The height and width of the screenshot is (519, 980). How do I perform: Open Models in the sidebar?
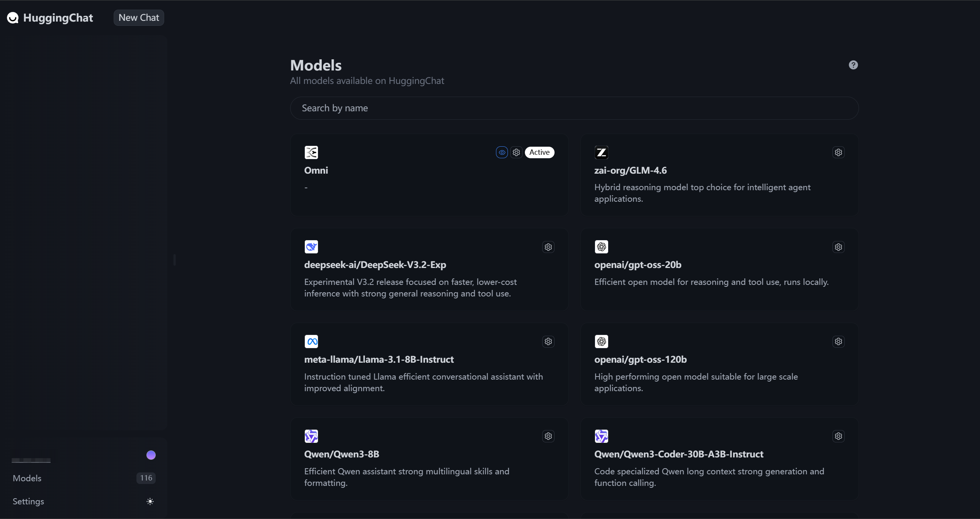pos(27,478)
